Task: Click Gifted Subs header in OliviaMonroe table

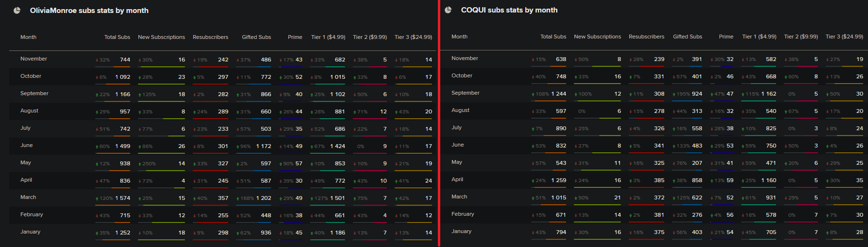Action: [x=256, y=37]
